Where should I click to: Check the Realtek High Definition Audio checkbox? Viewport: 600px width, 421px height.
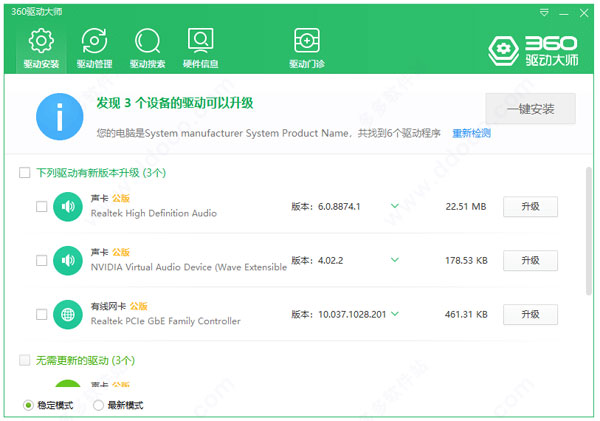tap(41, 207)
